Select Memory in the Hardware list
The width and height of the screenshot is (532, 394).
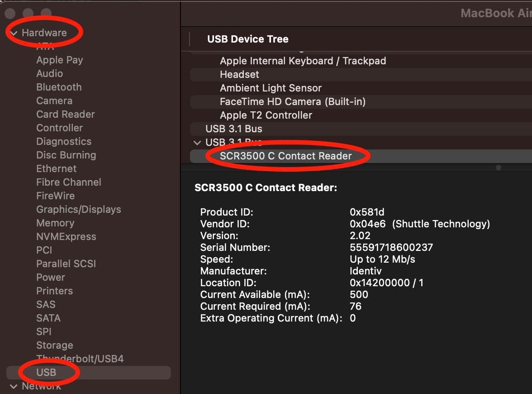[55, 223]
